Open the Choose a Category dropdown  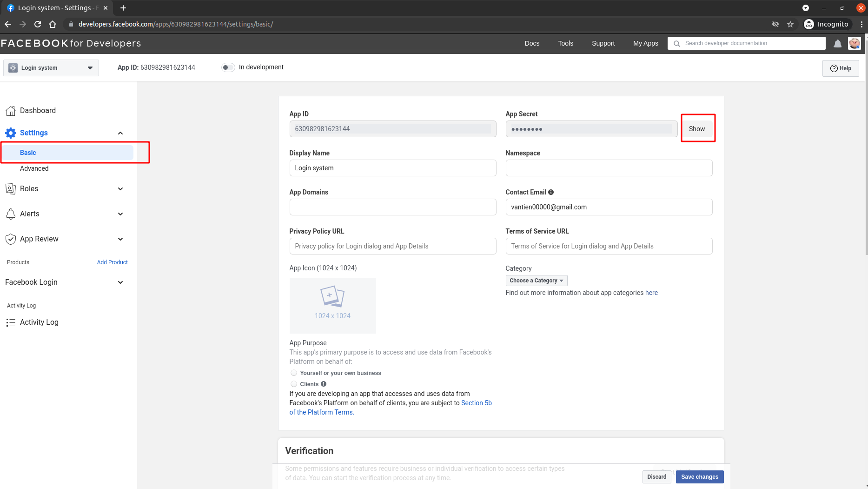tap(537, 281)
